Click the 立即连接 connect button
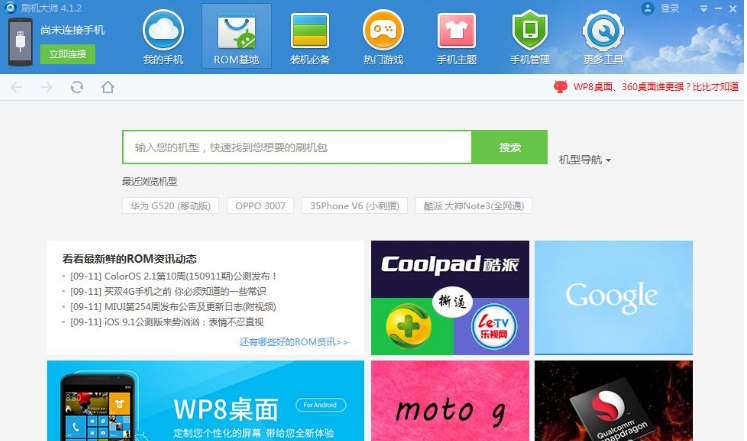The width and height of the screenshot is (747, 441). point(68,53)
